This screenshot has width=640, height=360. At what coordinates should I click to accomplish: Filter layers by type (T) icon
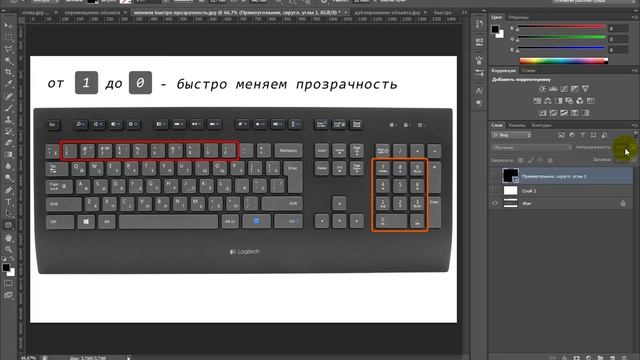(x=582, y=135)
